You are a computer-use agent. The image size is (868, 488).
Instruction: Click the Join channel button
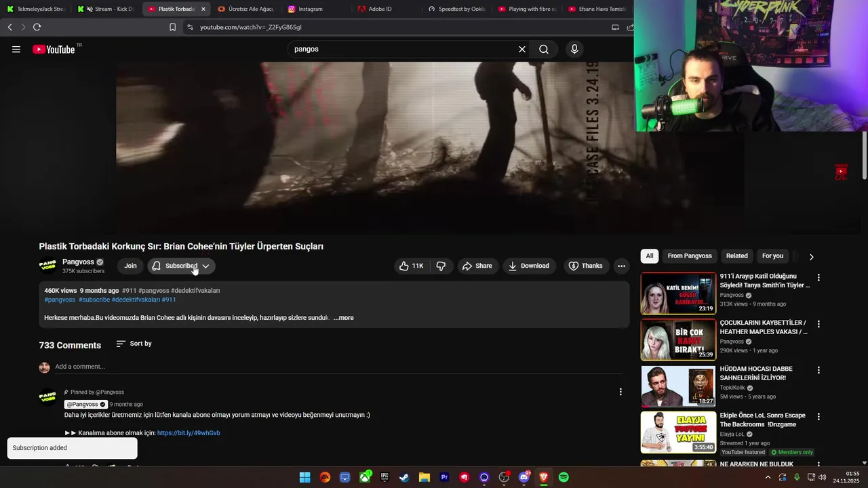[x=130, y=266]
